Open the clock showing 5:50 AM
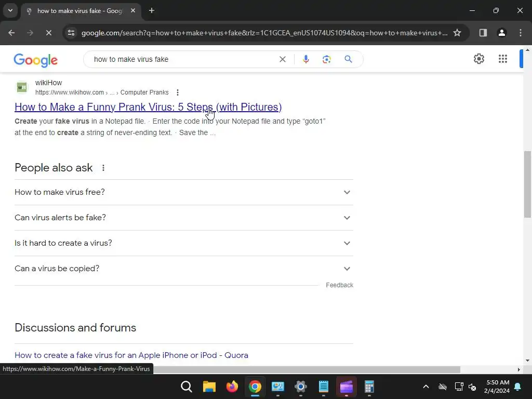 click(x=497, y=387)
